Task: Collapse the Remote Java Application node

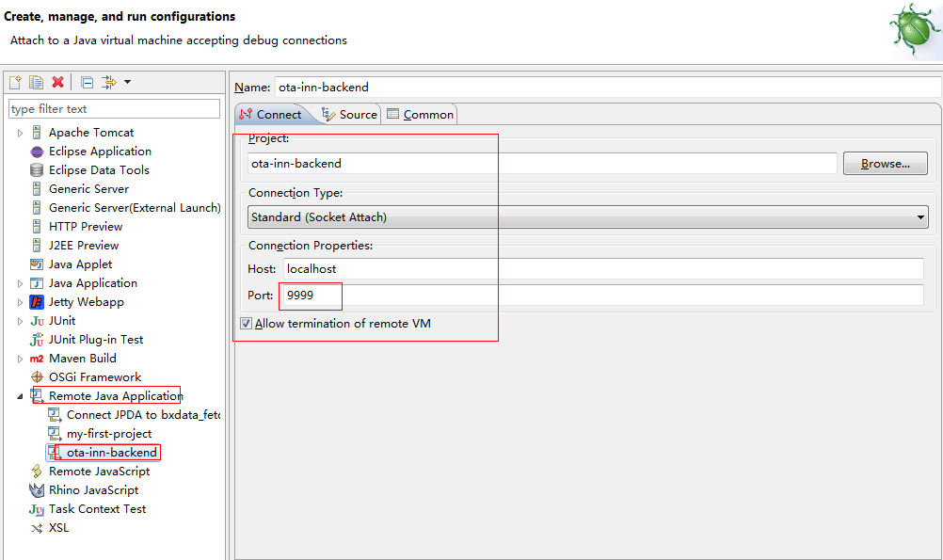Action: [x=21, y=396]
